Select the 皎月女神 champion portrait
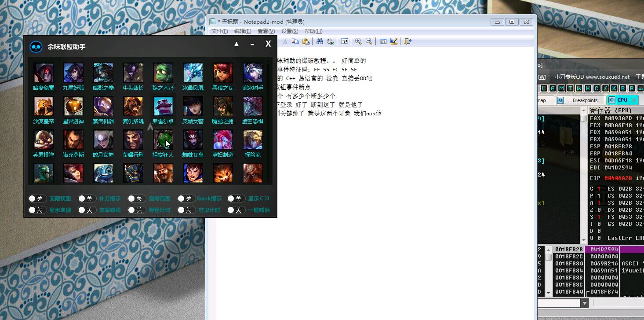Screen dimensions: 644x320 click(103, 140)
